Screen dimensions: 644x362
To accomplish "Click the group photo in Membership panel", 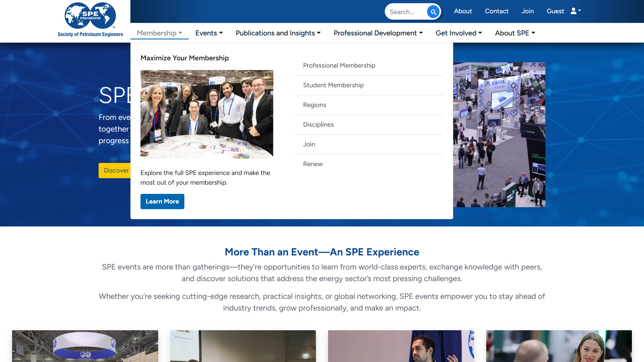I will [x=206, y=114].
